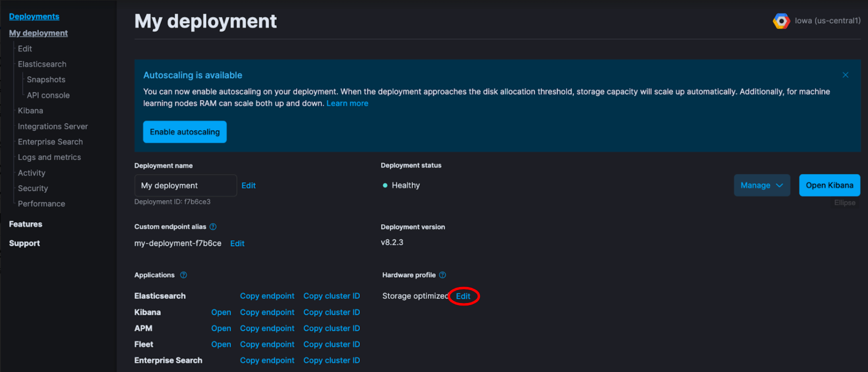Copy the Fleet cluster ID
The width and height of the screenshot is (868, 372).
coord(332,344)
